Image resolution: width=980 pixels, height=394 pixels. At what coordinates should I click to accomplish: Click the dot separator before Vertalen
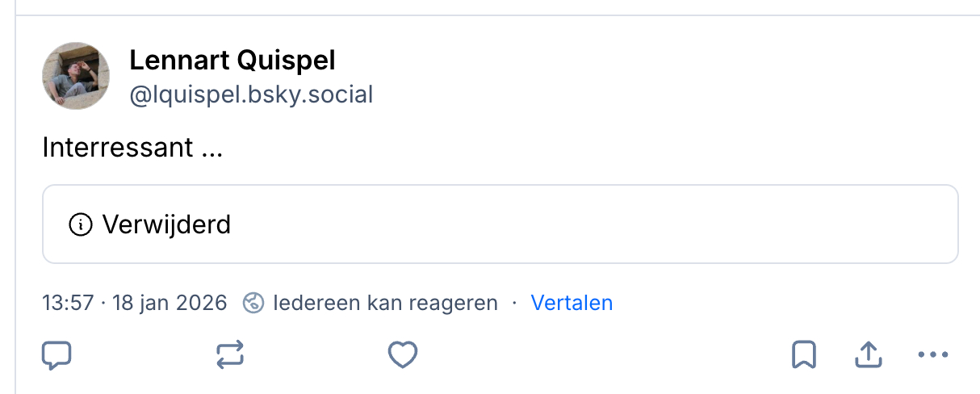coord(514,304)
